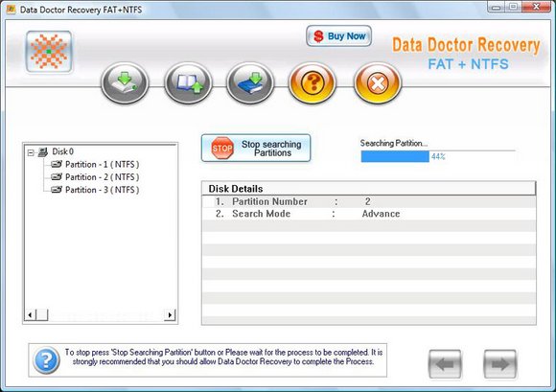The image size is (556, 392).
Task: Click the tree's left scroll arrow
Action: (x=30, y=314)
